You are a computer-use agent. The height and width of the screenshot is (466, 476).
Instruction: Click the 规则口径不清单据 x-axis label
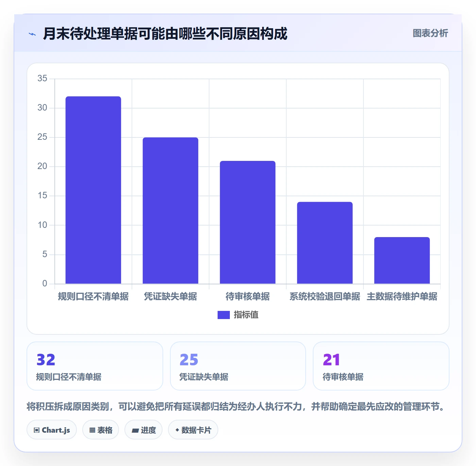pos(93,297)
